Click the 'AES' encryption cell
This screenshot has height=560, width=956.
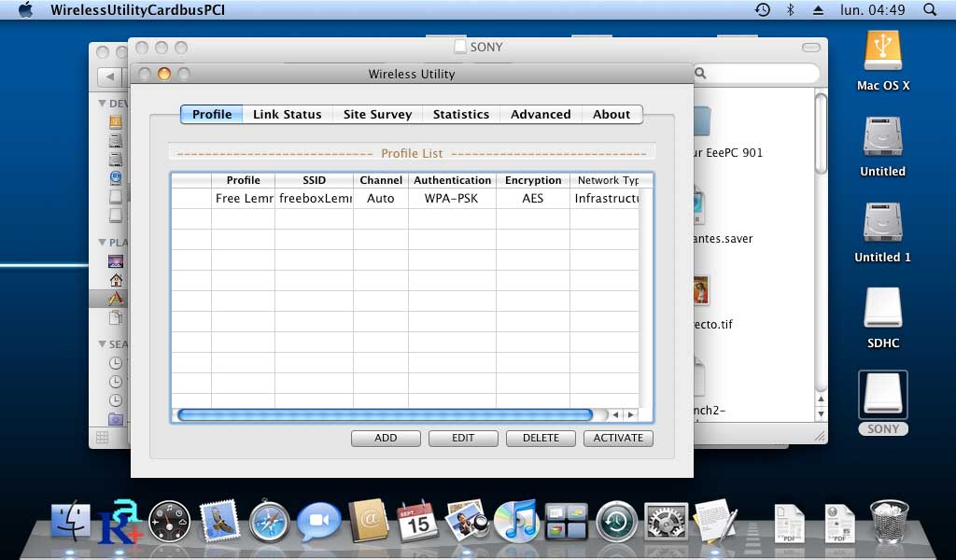(x=532, y=199)
